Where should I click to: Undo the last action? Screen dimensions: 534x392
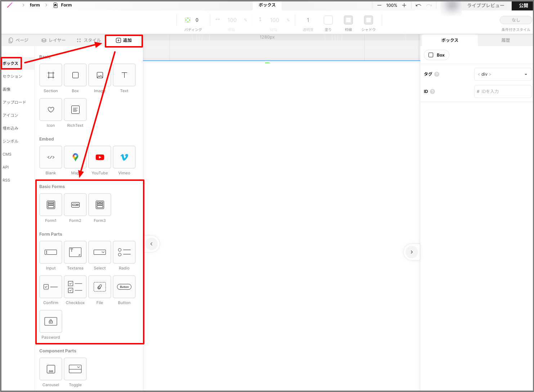coord(418,5)
